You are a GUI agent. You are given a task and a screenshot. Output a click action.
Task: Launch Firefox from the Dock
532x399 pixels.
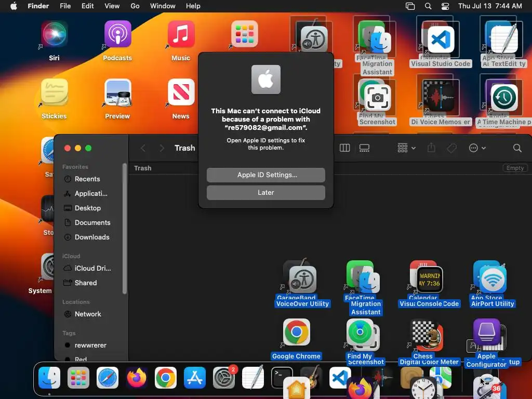137,377
